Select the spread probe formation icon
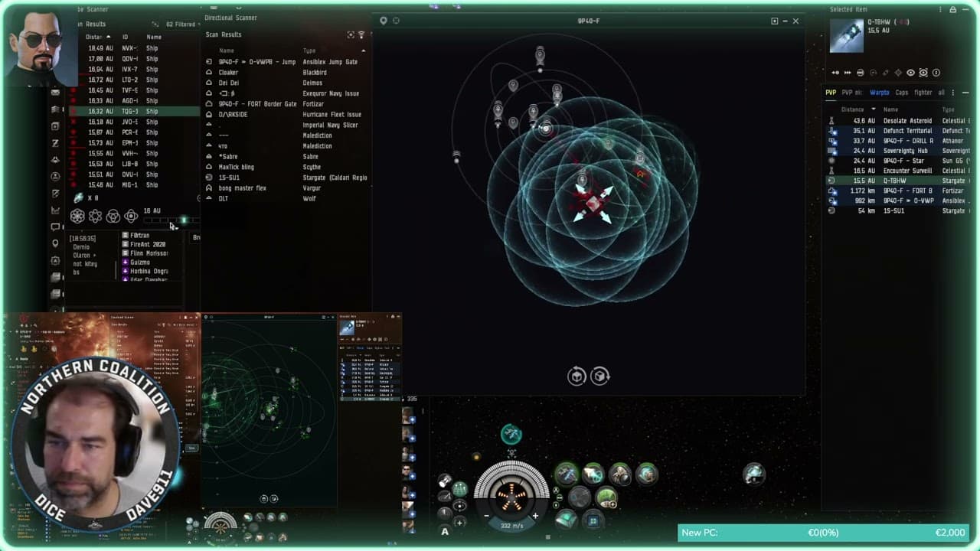 coord(77,216)
